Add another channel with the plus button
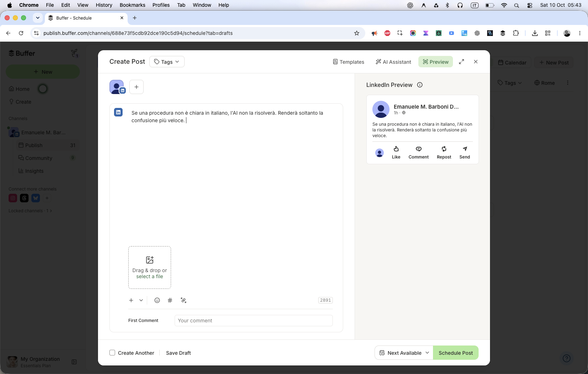The width and height of the screenshot is (588, 374). 136,87
